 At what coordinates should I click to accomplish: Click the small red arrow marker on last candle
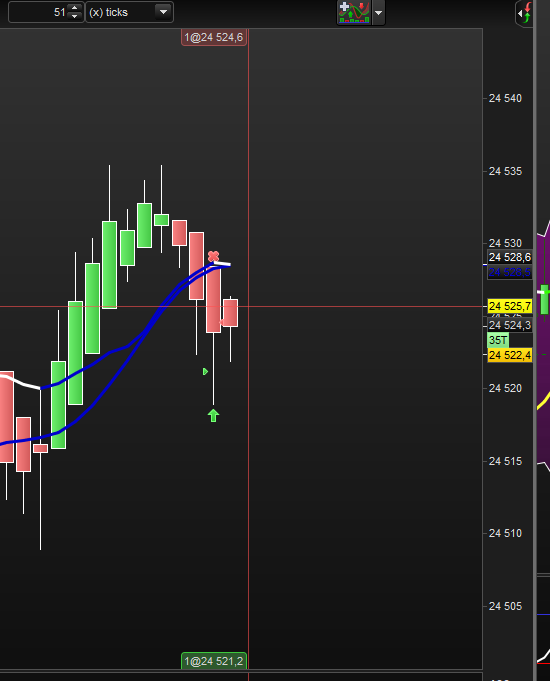[221, 322]
